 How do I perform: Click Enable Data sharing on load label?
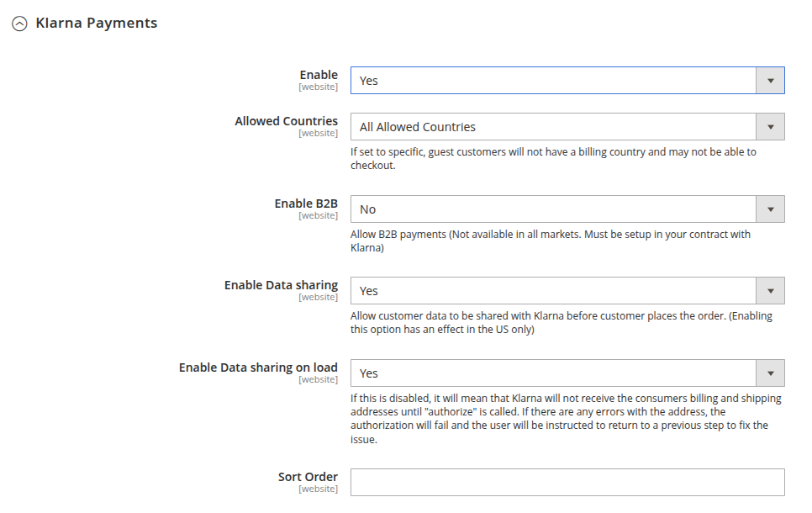258,368
